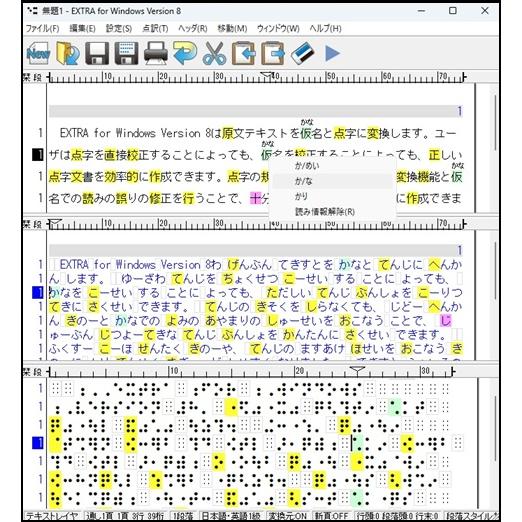Select the eraser tool icon

coord(302,53)
